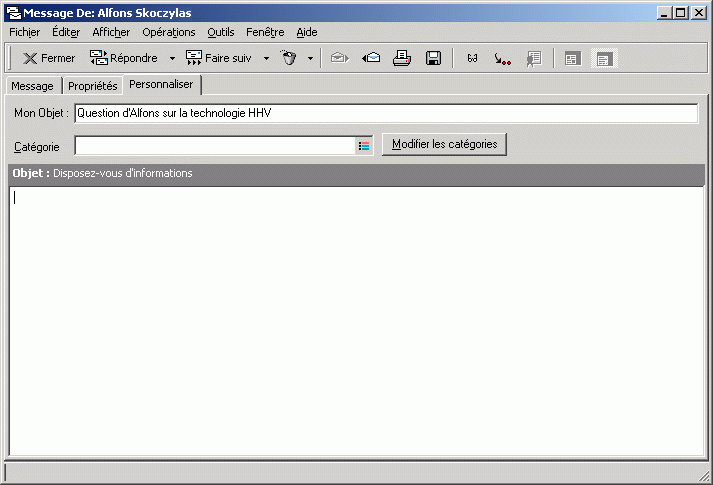
Task: Click the highlighted layout view icon
Action: click(604, 59)
